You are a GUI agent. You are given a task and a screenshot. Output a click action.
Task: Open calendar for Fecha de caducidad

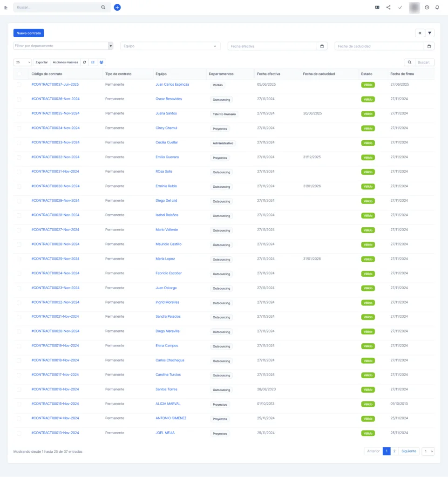[x=429, y=46]
